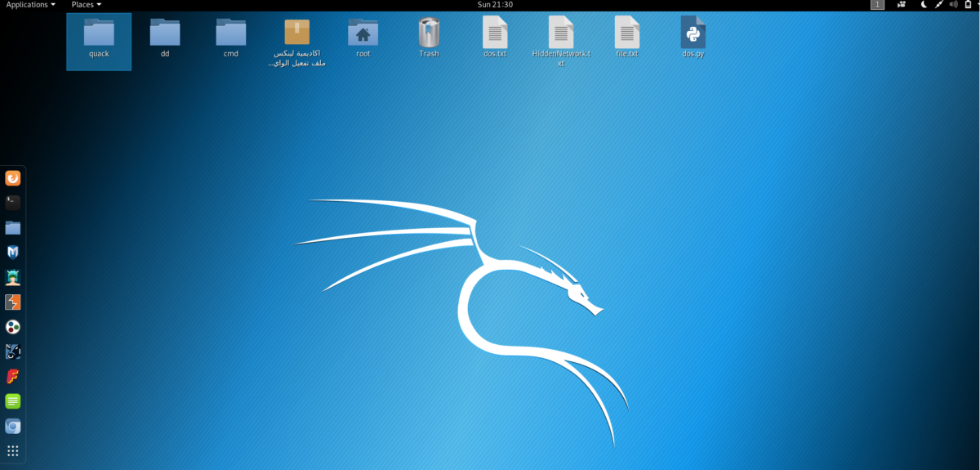This screenshot has width=980, height=470.
Task: Select the Trash icon on desktop
Action: (429, 37)
